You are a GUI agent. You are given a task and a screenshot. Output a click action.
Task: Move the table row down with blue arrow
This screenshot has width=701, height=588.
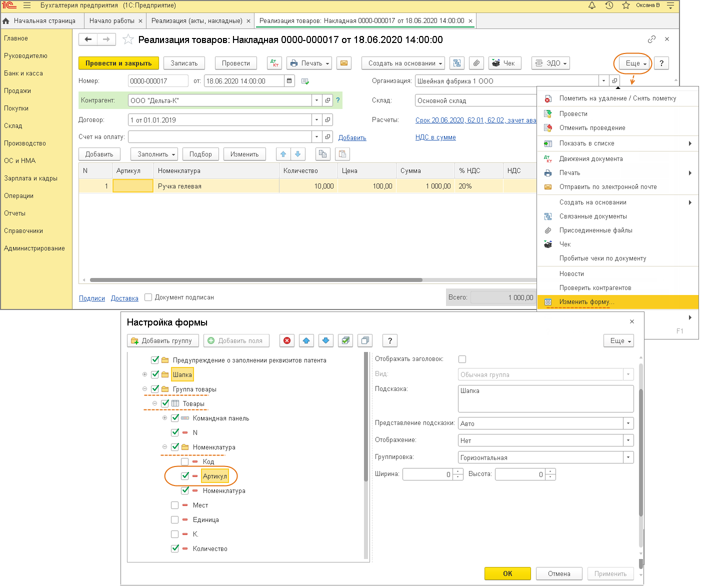tap(298, 154)
